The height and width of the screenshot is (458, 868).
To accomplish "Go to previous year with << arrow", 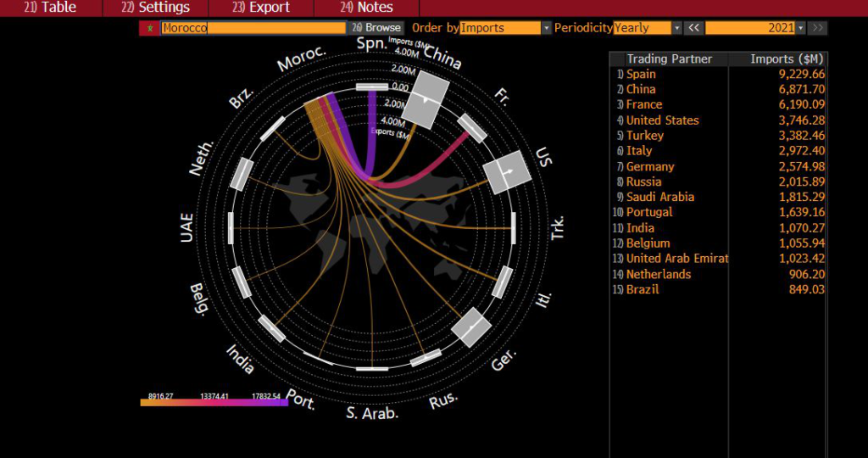I will pyautogui.click(x=693, y=28).
